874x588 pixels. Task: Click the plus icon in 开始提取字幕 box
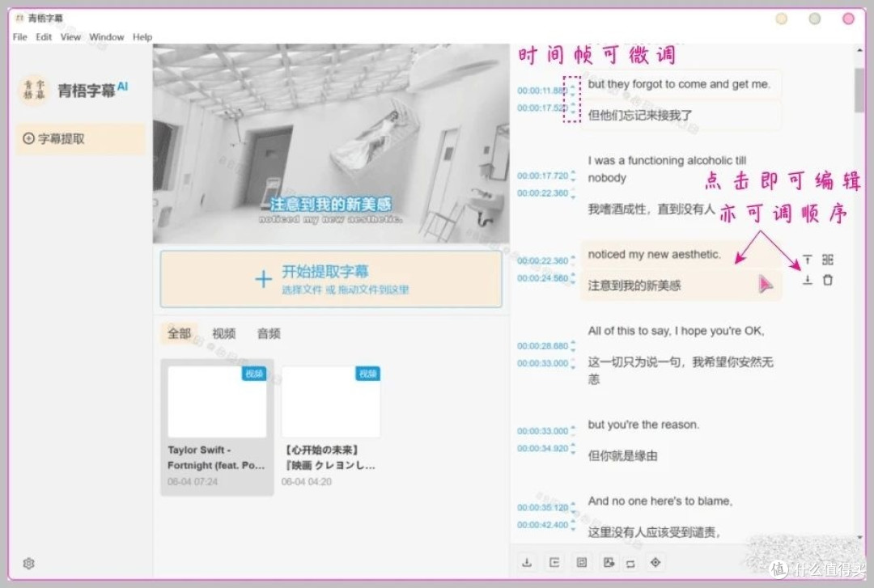[x=263, y=279]
